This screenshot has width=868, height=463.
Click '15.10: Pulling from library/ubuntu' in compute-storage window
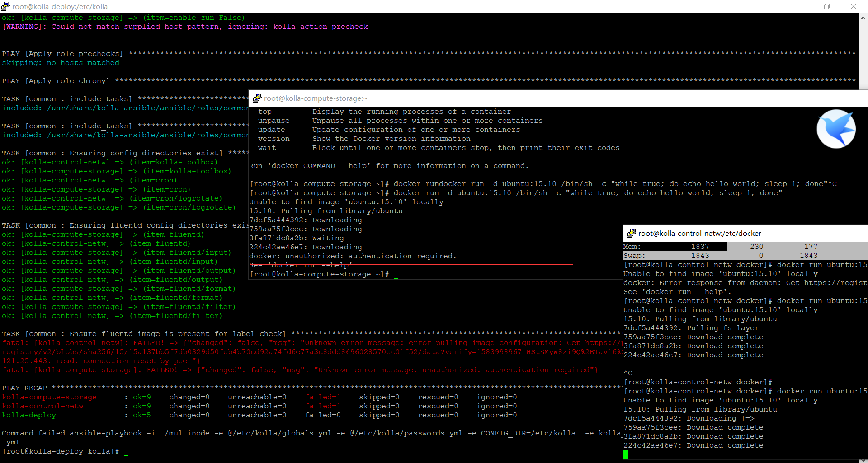(x=326, y=211)
